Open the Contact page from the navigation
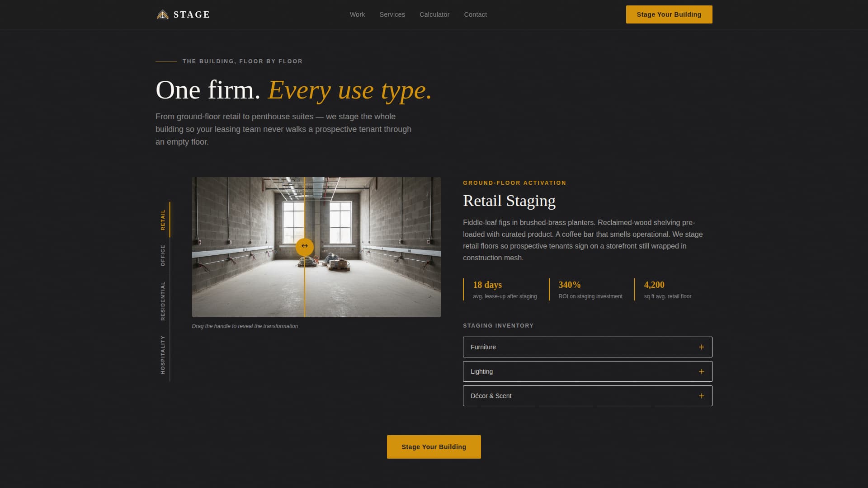This screenshot has height=488, width=868. (475, 14)
